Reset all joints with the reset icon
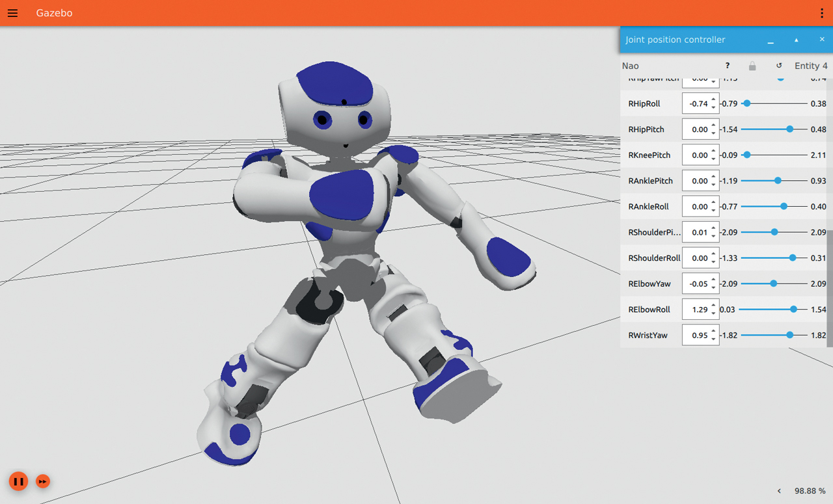 779,66
